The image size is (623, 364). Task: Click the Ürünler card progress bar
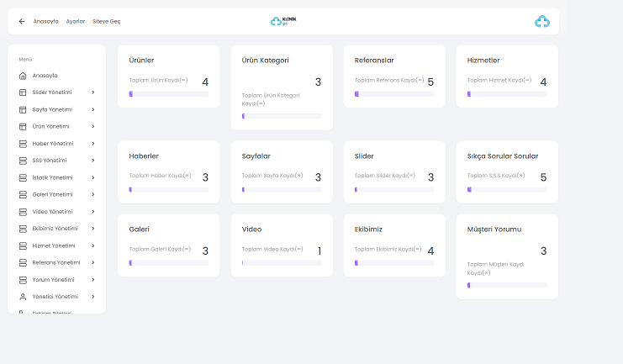[x=168, y=94]
